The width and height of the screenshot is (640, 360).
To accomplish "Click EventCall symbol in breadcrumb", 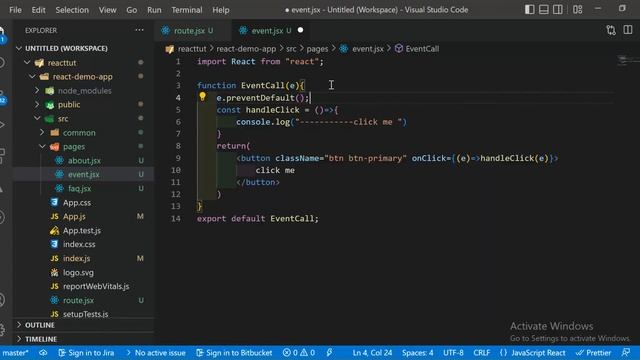I will point(422,49).
